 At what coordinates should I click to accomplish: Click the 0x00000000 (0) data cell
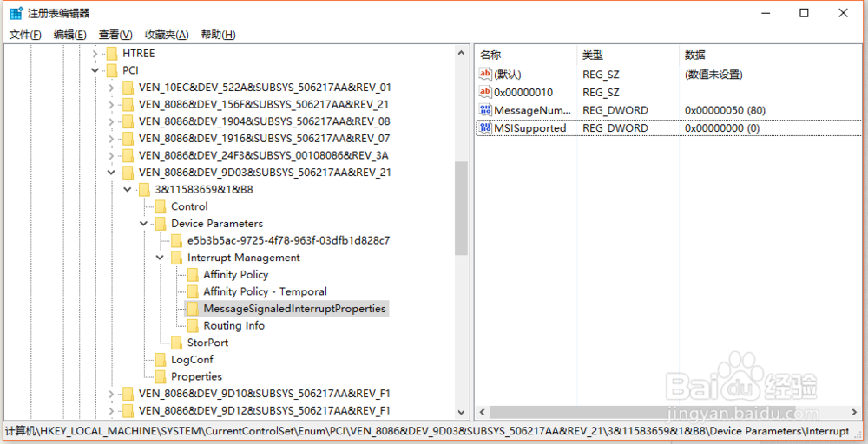click(x=722, y=128)
